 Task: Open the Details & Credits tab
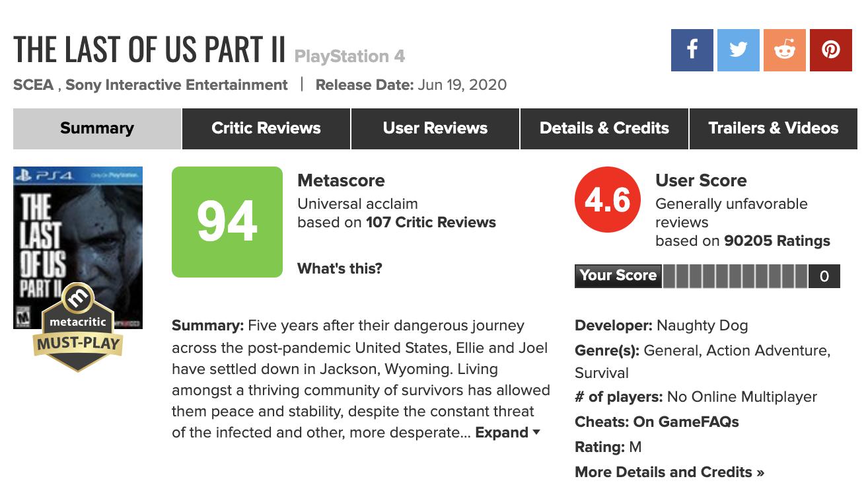pyautogui.click(x=604, y=128)
